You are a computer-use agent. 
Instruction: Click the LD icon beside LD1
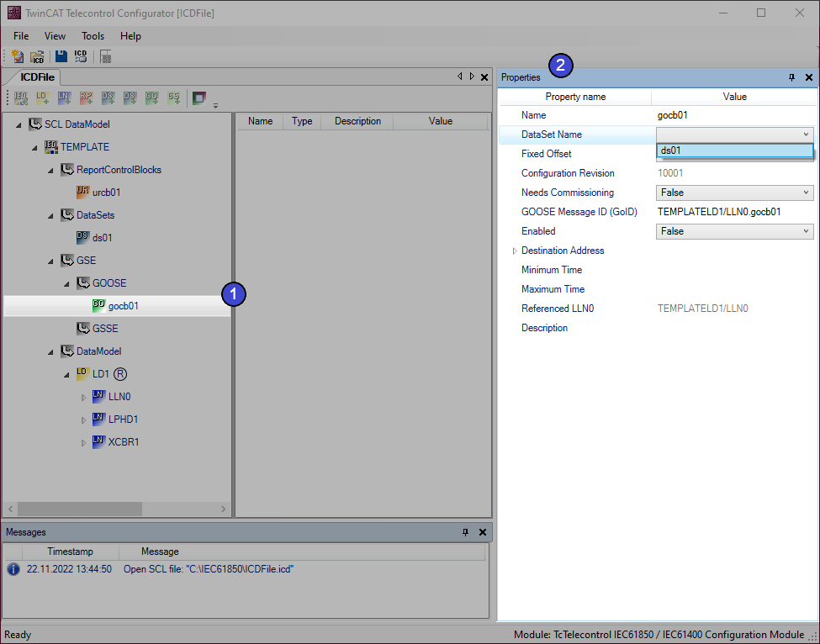pos(82,373)
